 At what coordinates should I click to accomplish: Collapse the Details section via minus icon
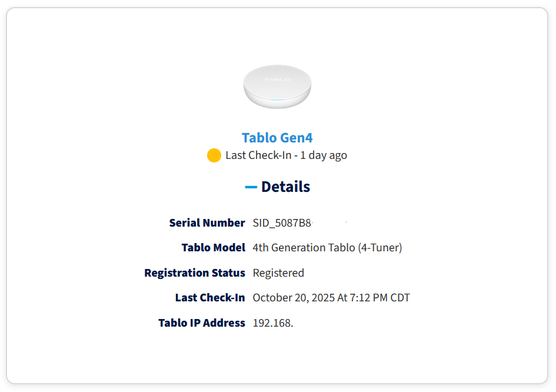[x=251, y=187]
